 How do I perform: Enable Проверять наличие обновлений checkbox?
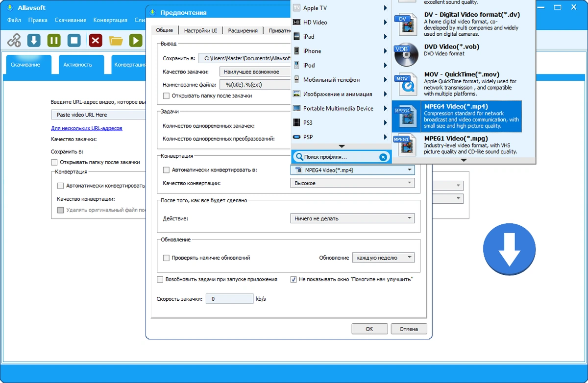[167, 258]
